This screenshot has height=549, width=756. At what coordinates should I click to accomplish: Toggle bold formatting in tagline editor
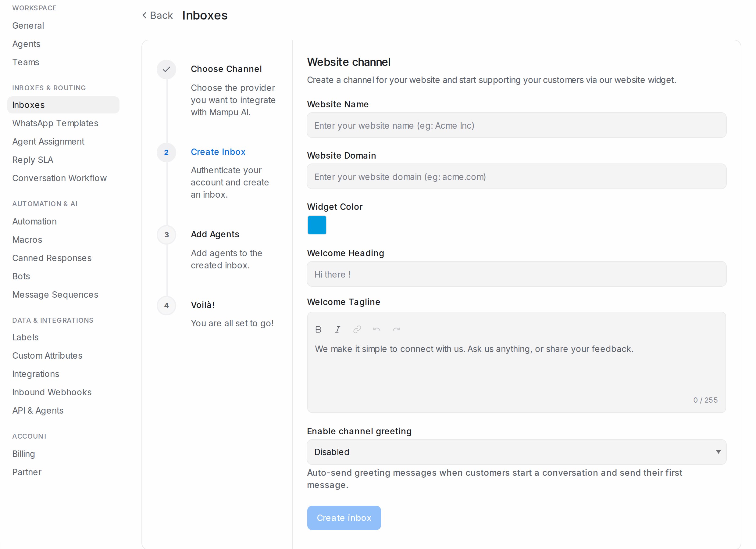318,329
